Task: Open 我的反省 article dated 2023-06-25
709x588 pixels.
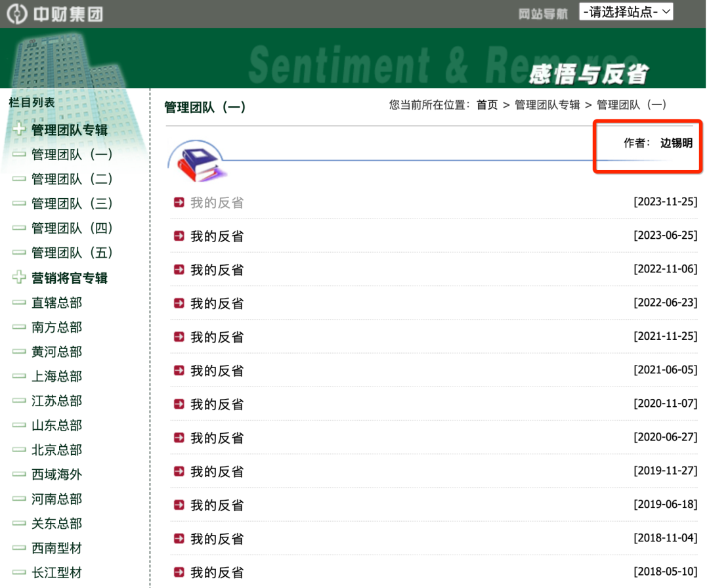Action: click(x=217, y=236)
